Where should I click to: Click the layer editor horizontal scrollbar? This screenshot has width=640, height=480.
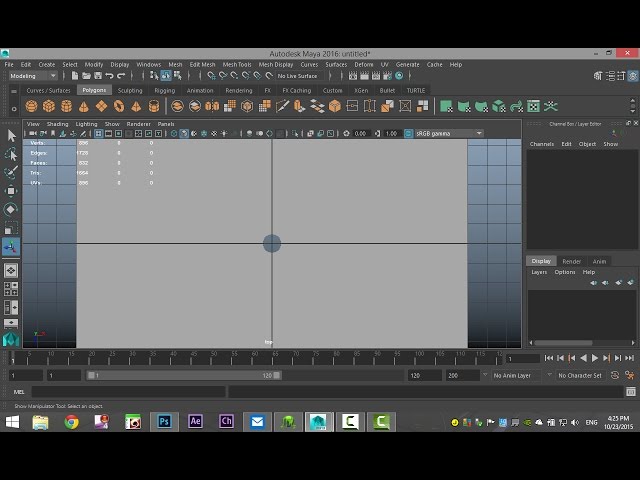point(563,343)
